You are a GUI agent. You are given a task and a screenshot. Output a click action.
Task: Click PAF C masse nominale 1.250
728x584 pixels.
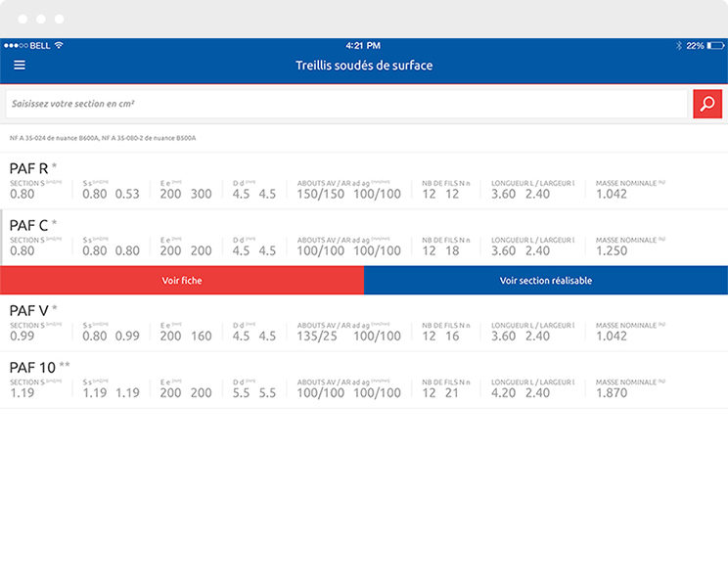click(x=612, y=250)
